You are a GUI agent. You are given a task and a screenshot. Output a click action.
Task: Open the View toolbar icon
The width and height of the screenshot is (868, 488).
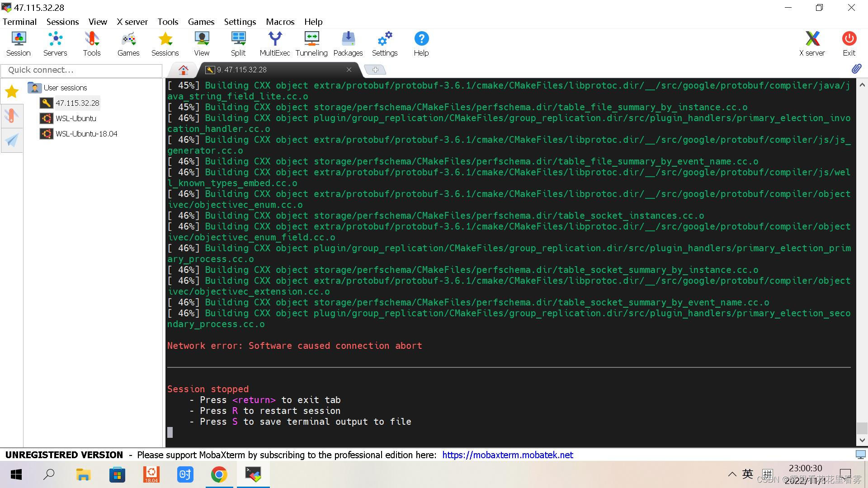coord(202,44)
